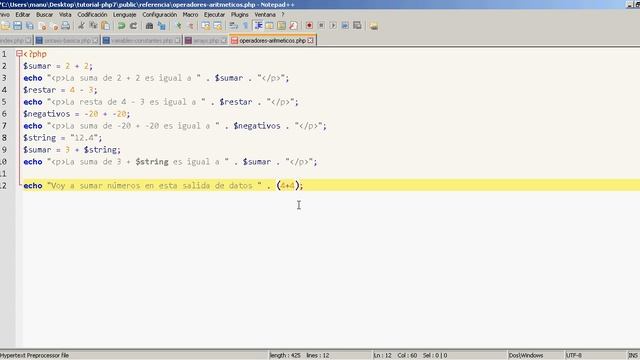
Task: Toggle word wrap in the toolbar
Action: tap(233, 26)
